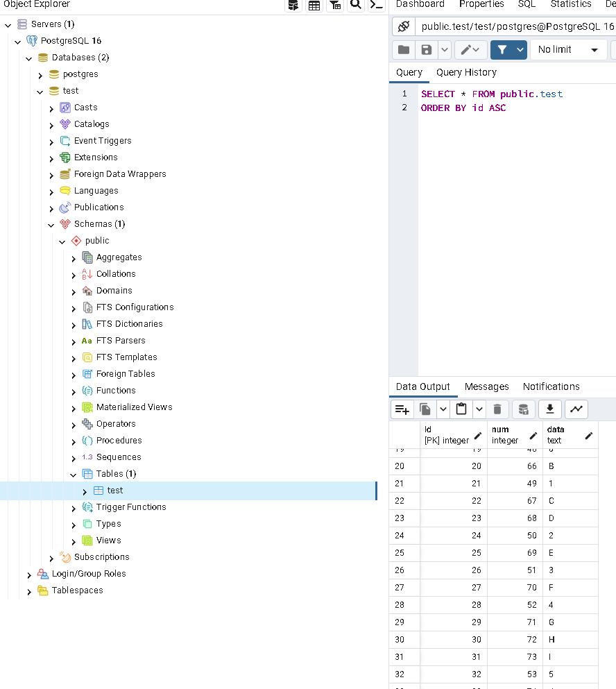
Task: Click the View Data table icon
Action: tap(314, 5)
